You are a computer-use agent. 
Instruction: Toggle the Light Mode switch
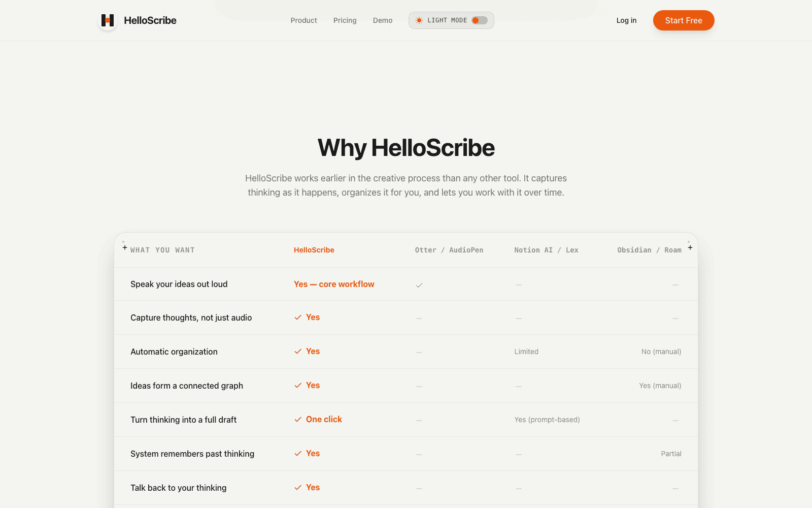point(480,20)
